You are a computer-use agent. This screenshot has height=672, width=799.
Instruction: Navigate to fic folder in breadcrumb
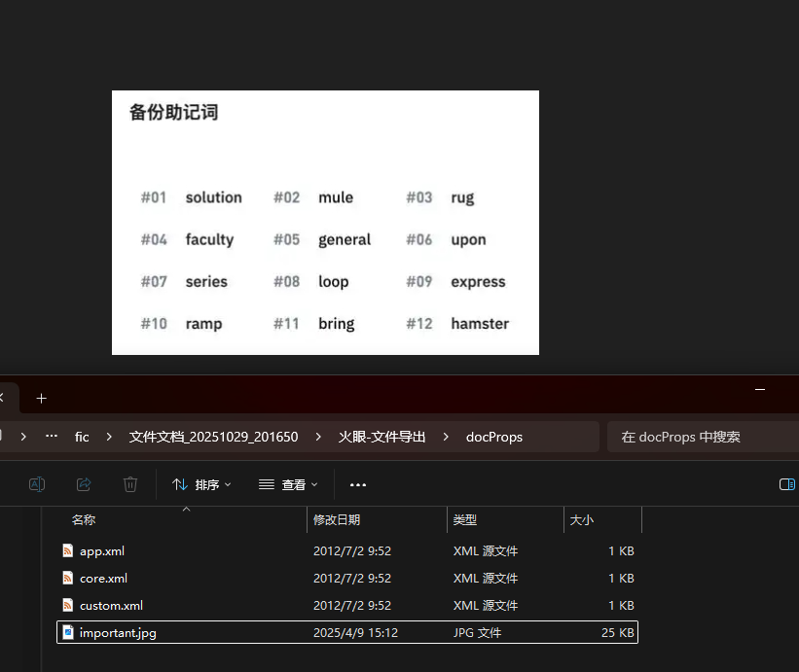click(82, 437)
